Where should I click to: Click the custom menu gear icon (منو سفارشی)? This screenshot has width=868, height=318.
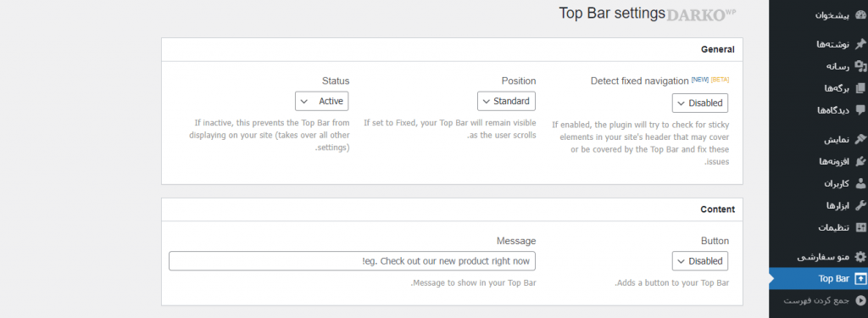pos(860,257)
